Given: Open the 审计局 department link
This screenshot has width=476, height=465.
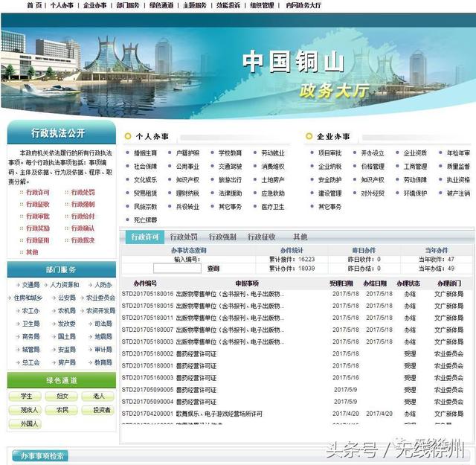Looking at the screenshot, I should pos(103,350).
